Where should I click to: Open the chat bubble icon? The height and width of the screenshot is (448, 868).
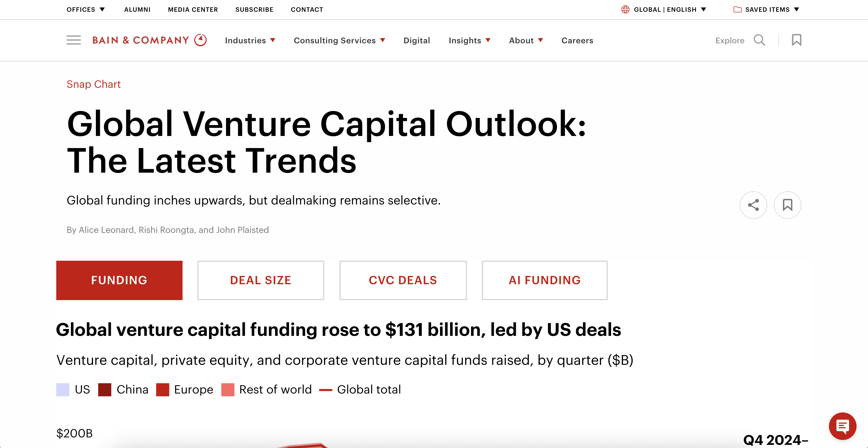(842, 426)
